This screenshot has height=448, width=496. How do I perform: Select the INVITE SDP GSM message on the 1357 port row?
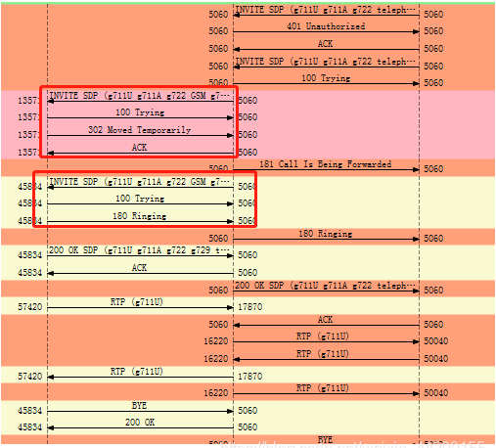click(140, 96)
